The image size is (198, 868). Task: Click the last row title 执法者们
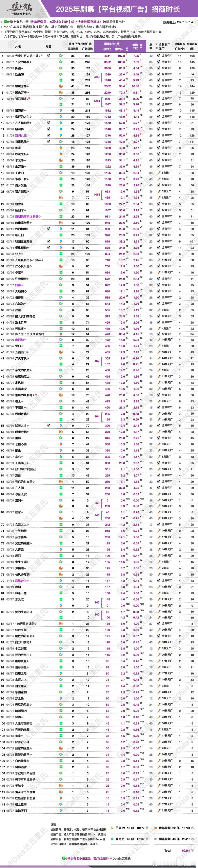click(21, 810)
